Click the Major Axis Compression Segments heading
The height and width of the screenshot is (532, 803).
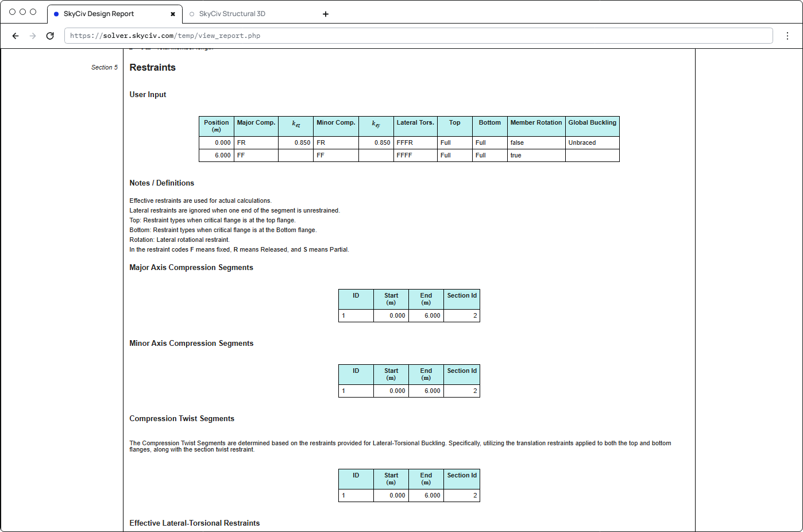(191, 268)
